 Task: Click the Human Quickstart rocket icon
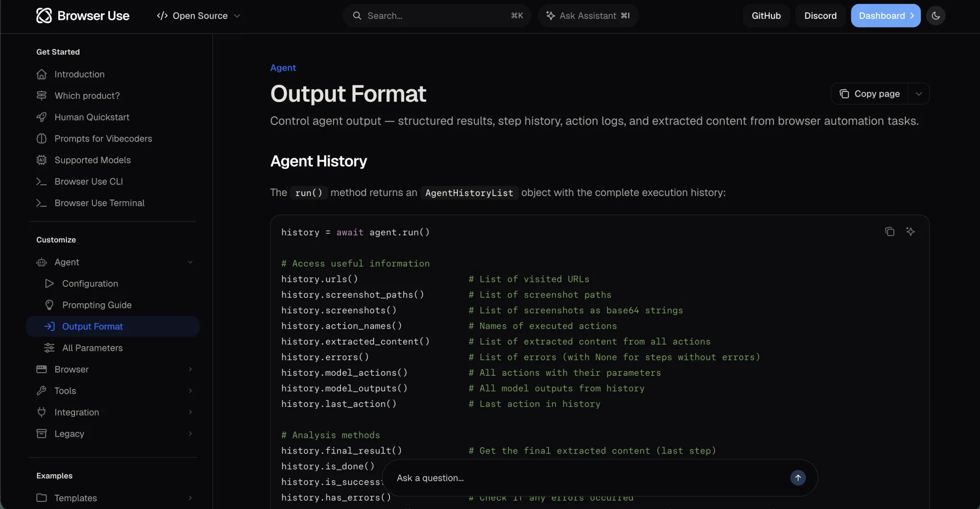point(42,117)
